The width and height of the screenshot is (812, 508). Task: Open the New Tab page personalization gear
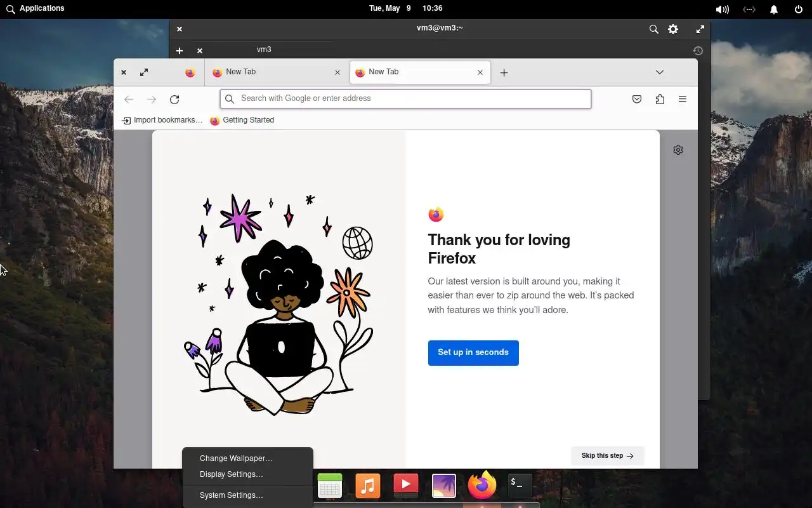(x=678, y=150)
